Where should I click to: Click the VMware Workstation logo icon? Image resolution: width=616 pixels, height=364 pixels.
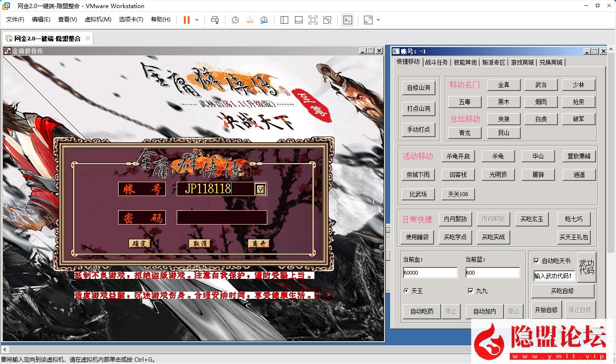click(x=6, y=6)
